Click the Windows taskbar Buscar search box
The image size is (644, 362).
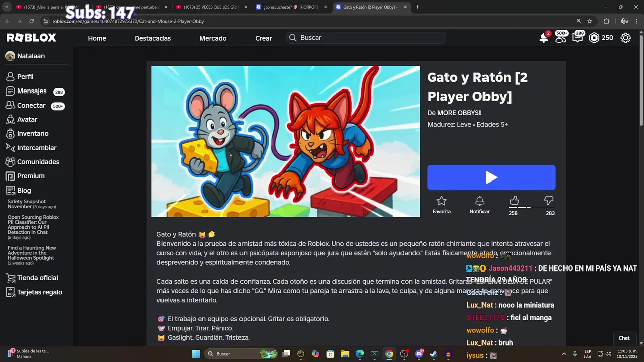tap(242, 354)
